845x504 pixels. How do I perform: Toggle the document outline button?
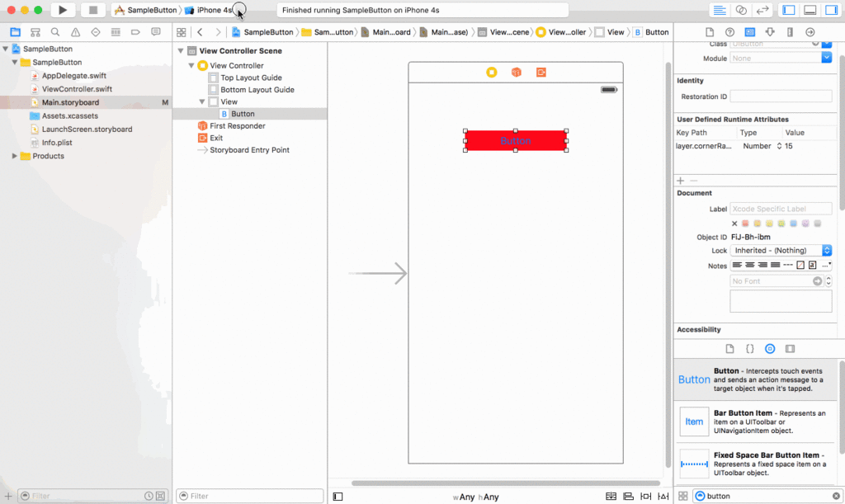pos(338,497)
